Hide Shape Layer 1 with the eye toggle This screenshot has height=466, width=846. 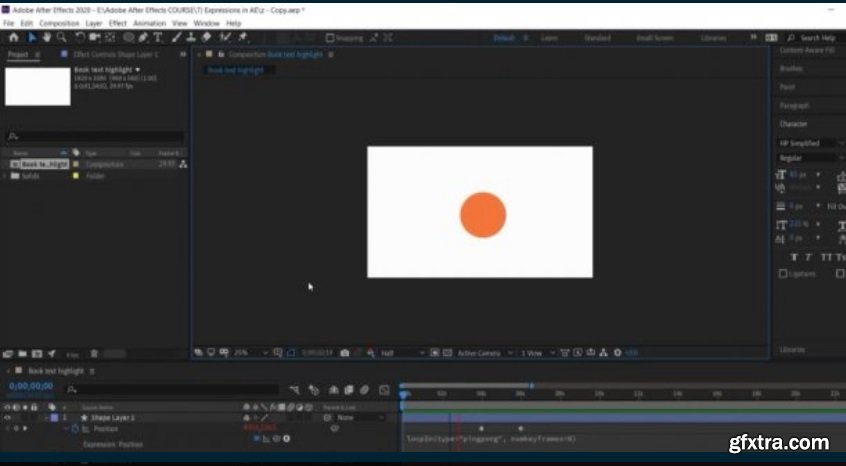[x=8, y=417]
